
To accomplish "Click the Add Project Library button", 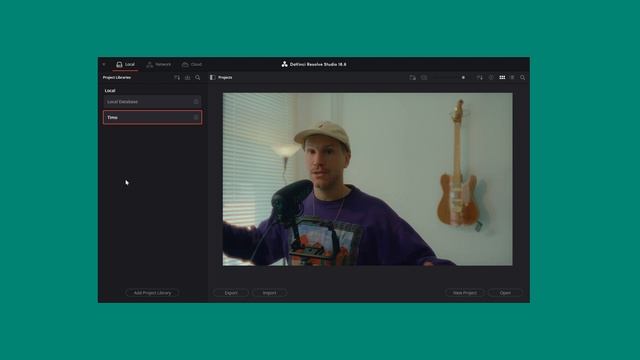I will 152,293.
